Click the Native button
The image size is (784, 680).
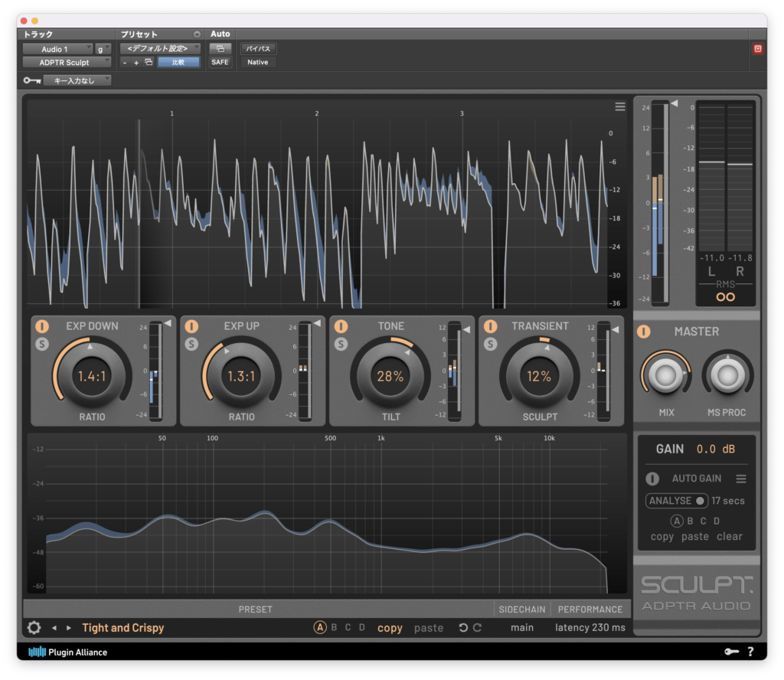[x=258, y=63]
